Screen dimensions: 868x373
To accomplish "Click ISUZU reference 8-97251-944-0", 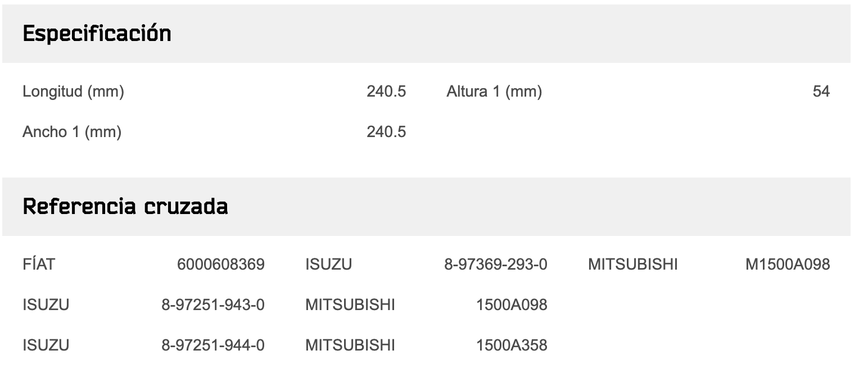I will (x=213, y=345).
